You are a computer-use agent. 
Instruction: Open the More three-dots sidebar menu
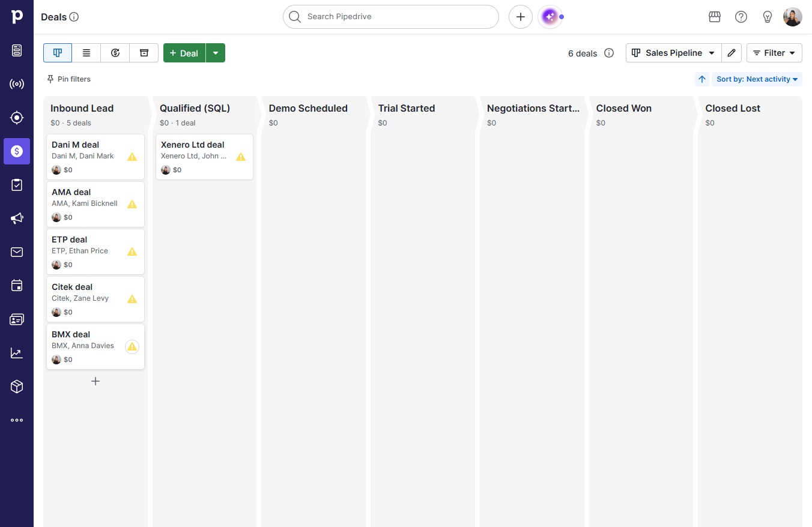click(17, 420)
